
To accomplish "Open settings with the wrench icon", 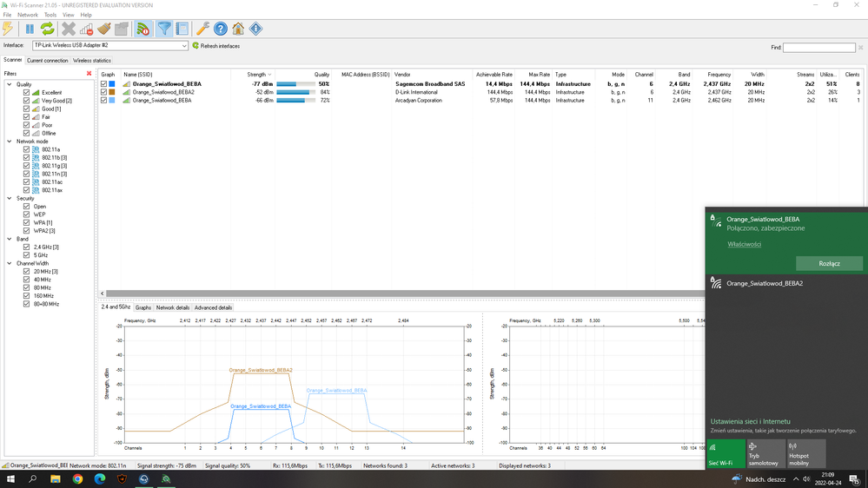I will (202, 30).
